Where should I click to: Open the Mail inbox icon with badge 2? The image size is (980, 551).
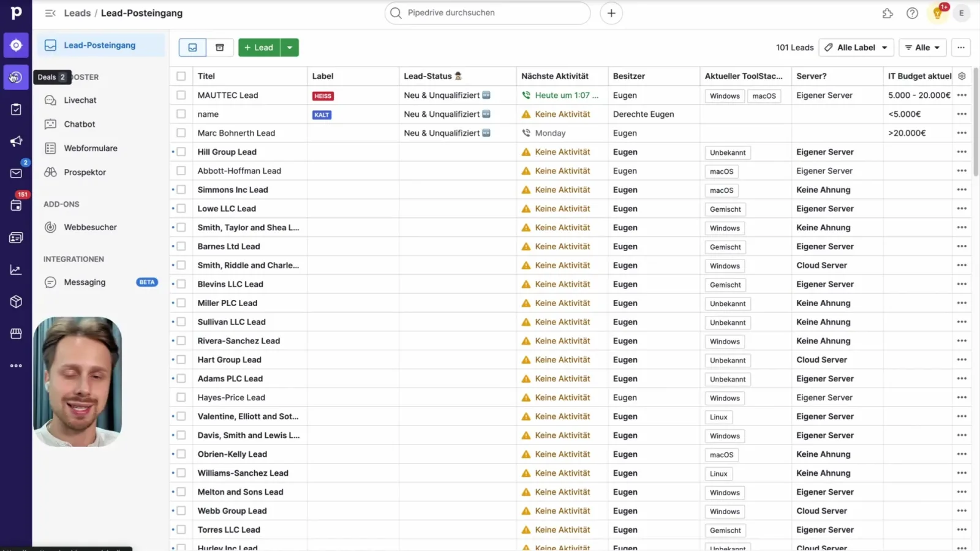coord(16,173)
